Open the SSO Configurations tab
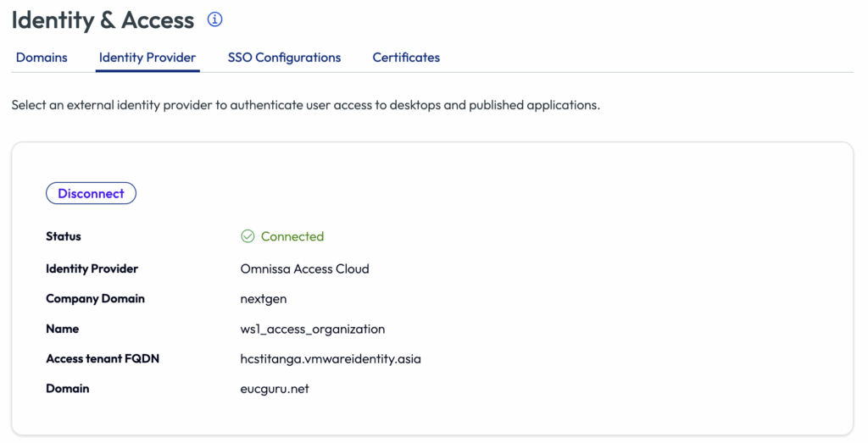 coord(284,58)
